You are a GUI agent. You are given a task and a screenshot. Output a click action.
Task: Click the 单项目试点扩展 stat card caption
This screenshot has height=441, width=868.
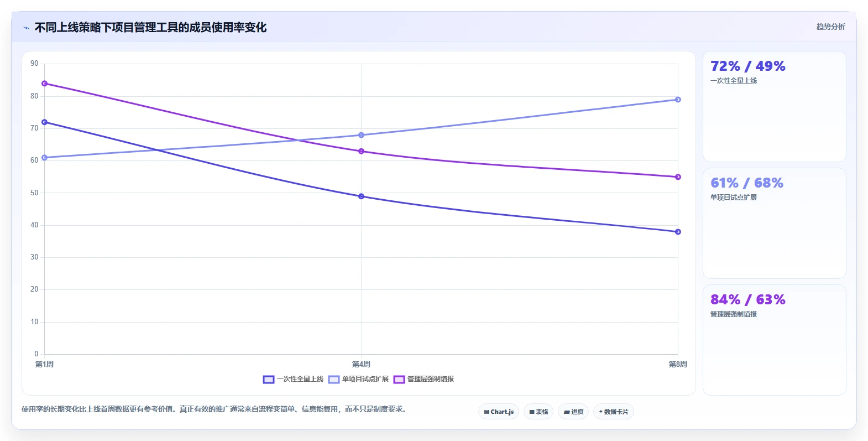coord(734,198)
